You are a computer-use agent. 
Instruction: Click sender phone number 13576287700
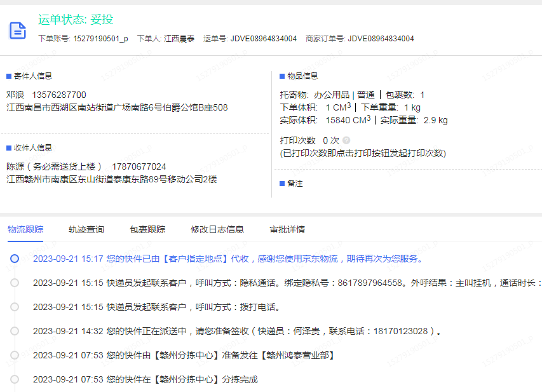59,95
